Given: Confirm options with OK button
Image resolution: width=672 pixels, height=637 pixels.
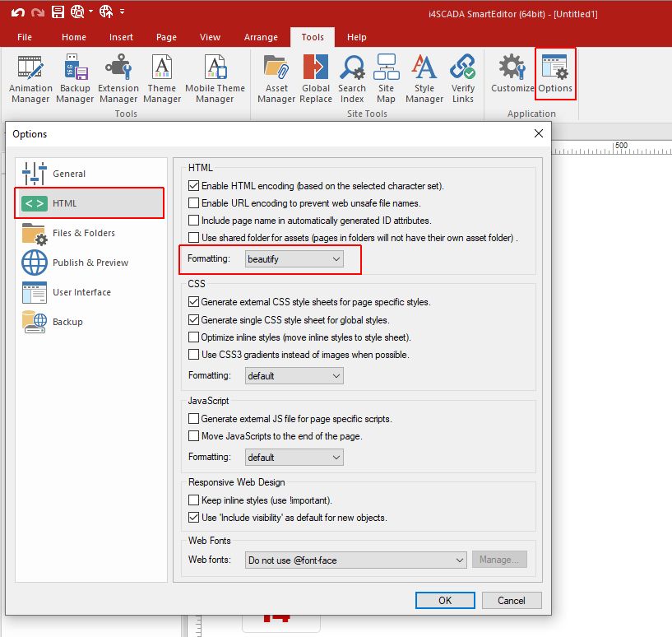Looking at the screenshot, I should [x=445, y=600].
